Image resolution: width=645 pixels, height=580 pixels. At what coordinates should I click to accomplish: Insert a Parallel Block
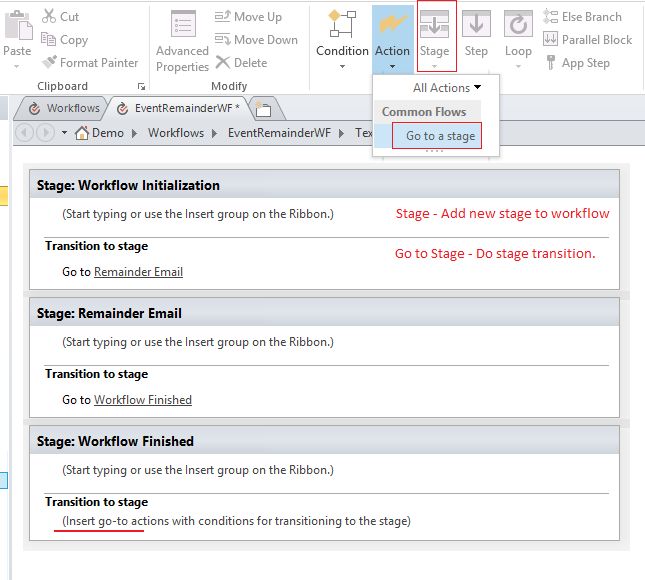587,39
